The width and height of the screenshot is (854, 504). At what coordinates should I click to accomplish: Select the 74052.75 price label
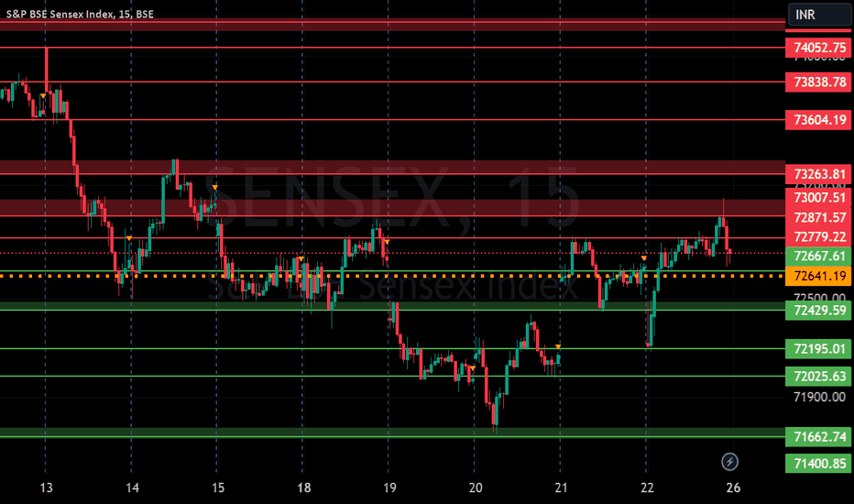tap(818, 48)
